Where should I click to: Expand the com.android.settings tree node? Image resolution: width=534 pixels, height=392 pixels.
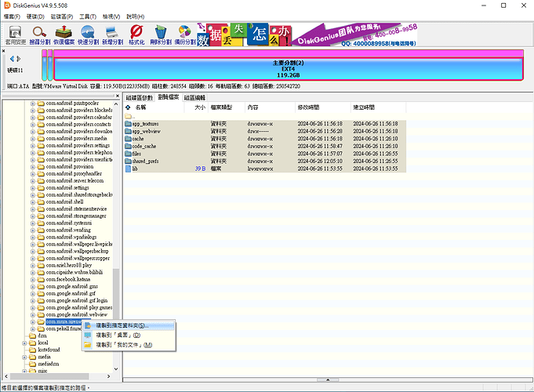pos(33,187)
